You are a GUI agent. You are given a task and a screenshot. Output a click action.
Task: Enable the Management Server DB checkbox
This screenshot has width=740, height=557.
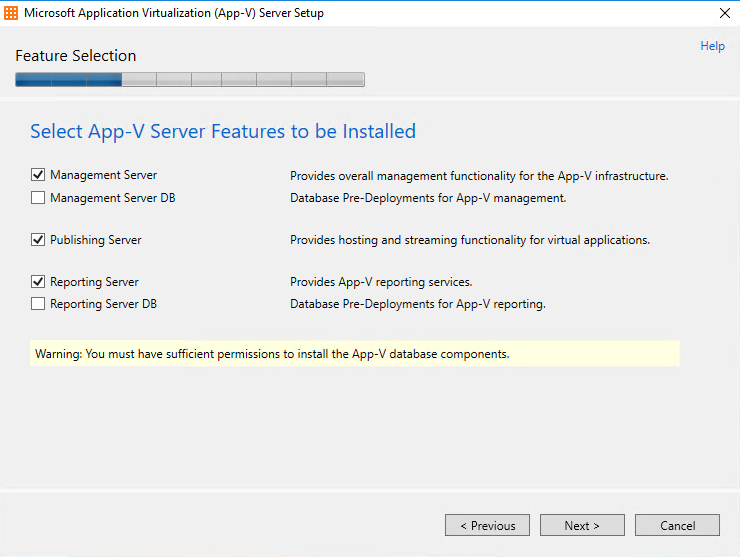tap(38, 197)
